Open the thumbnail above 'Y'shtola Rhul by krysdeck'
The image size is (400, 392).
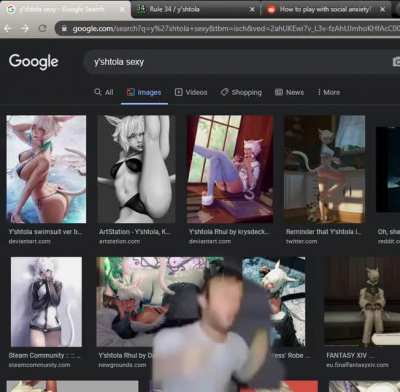230,169
